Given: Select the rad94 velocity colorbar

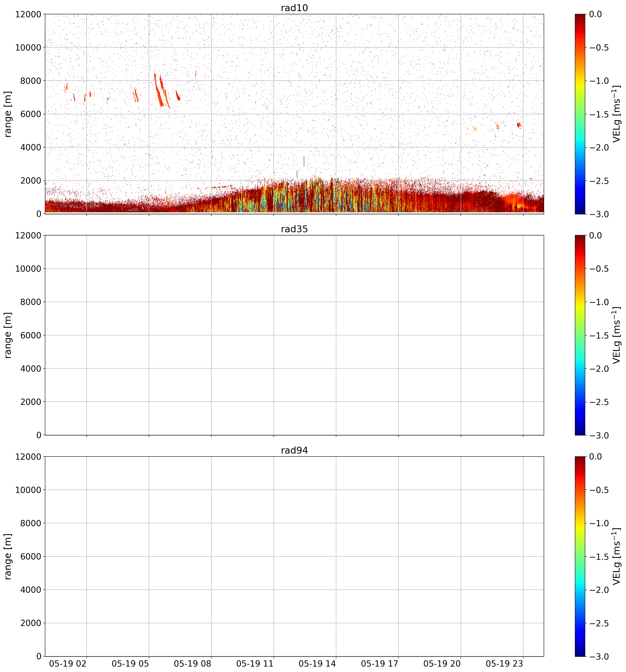Looking at the screenshot, I should tap(580, 556).
